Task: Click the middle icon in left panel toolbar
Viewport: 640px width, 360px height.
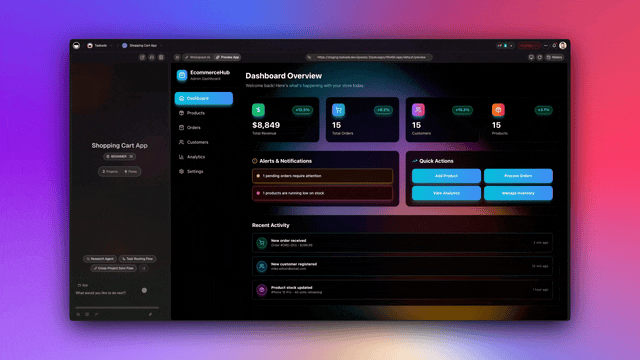Action: pos(151,57)
